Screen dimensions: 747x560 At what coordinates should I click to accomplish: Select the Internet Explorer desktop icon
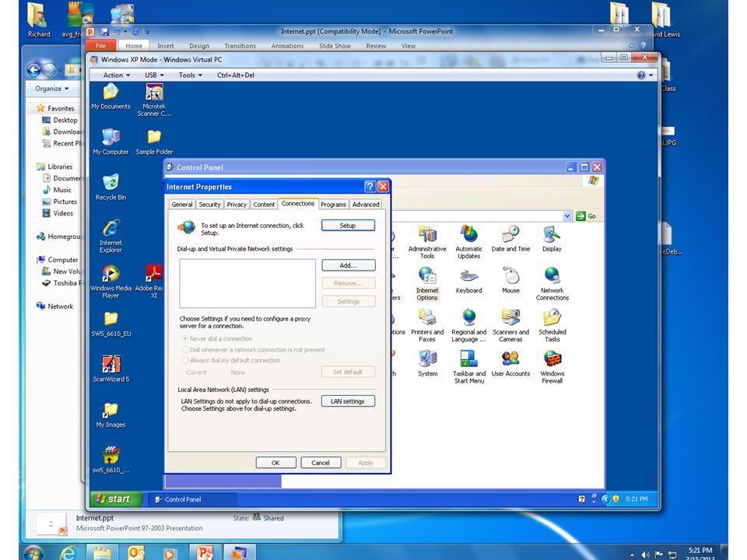110,236
